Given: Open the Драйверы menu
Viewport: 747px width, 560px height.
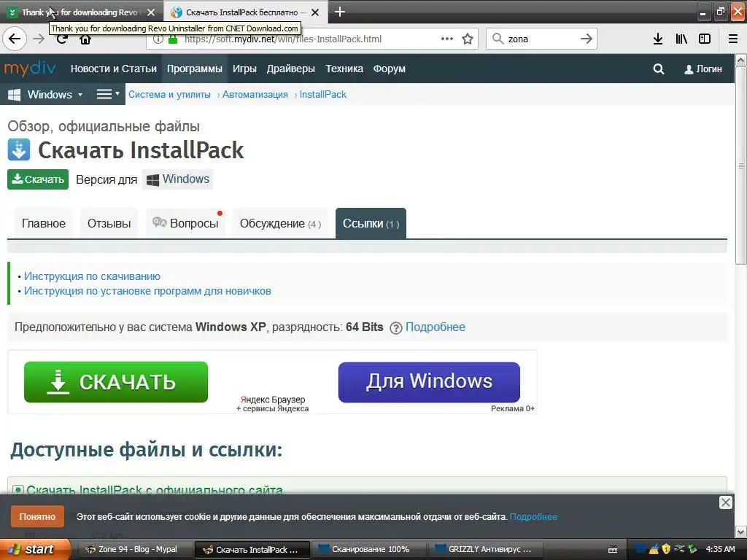Looking at the screenshot, I should (x=290, y=69).
